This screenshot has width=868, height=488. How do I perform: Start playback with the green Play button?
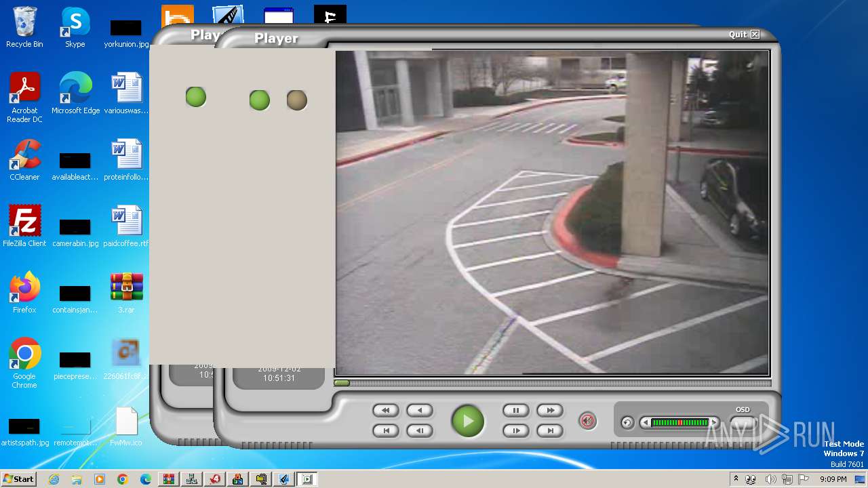tap(468, 421)
